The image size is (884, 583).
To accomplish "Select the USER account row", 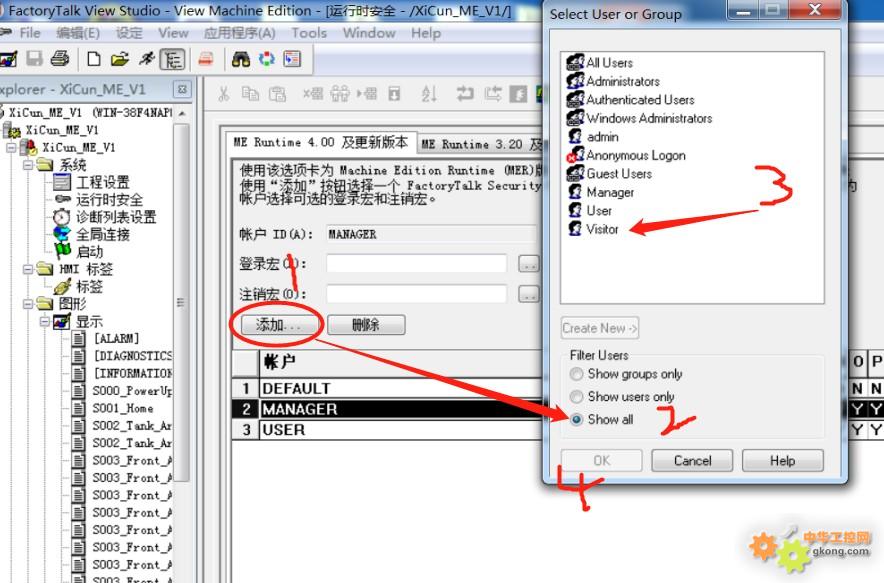I will pyautogui.click(x=387, y=430).
